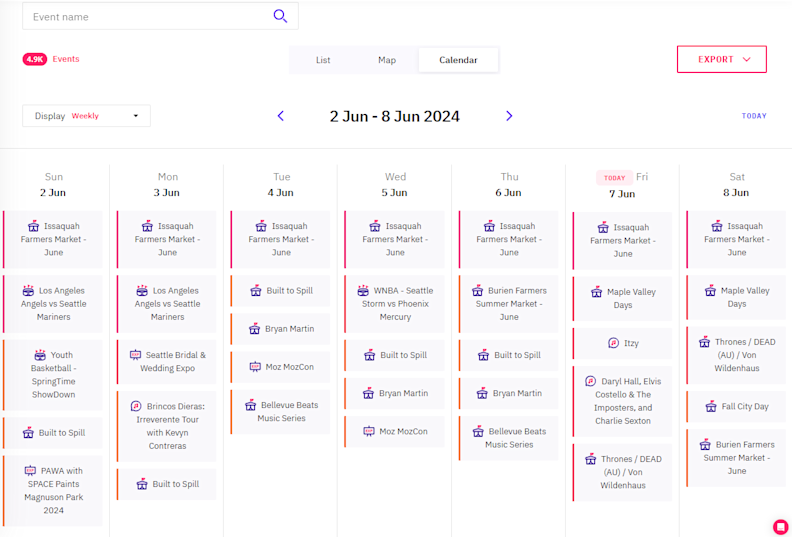
Task: Go to the next week arrow
Action: pyautogui.click(x=509, y=116)
